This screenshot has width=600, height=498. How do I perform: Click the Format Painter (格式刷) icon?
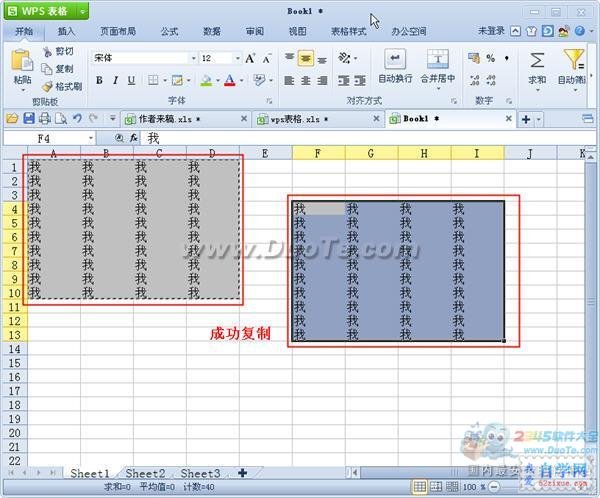click(47, 87)
